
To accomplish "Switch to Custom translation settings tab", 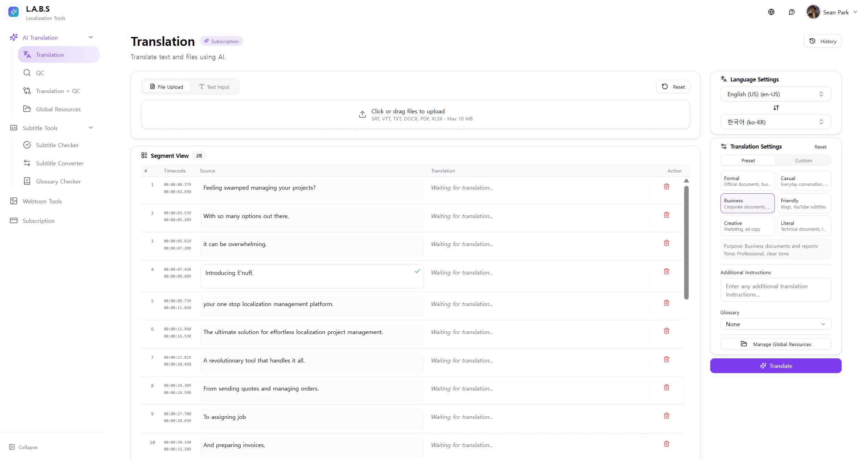I will pyautogui.click(x=803, y=161).
